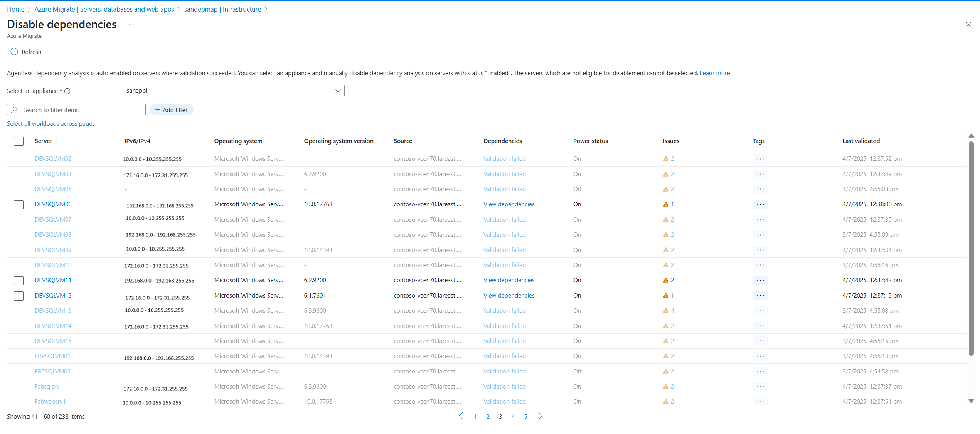The image size is (980, 434).
Task: Click the info icon beside Select an appliance
Action: [67, 91]
